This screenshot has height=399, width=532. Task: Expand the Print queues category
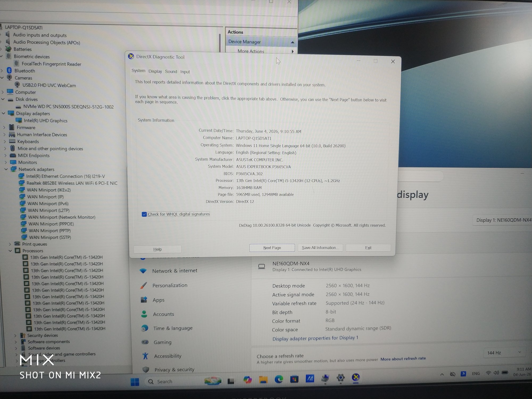tap(10, 244)
